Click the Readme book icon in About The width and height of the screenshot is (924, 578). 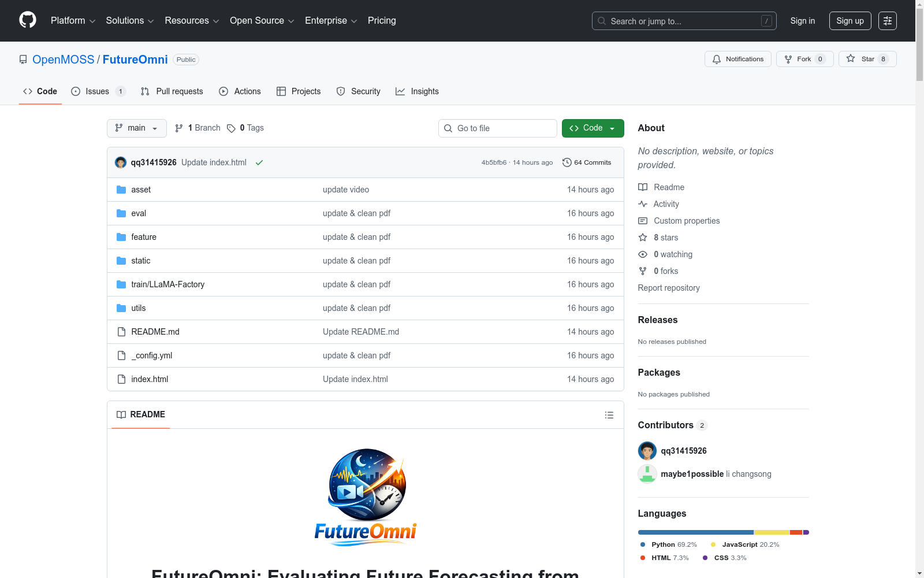coord(643,187)
